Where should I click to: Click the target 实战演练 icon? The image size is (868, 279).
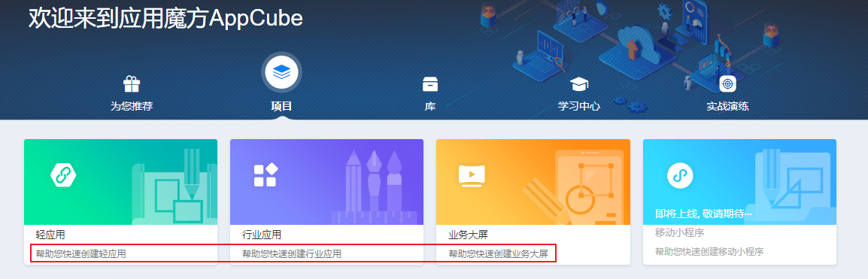(x=727, y=84)
